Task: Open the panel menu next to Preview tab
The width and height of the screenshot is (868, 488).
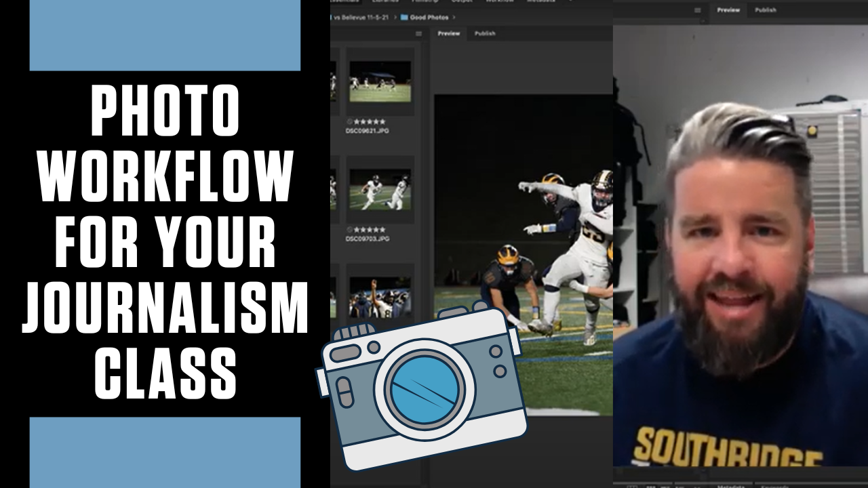Action: tap(697, 10)
